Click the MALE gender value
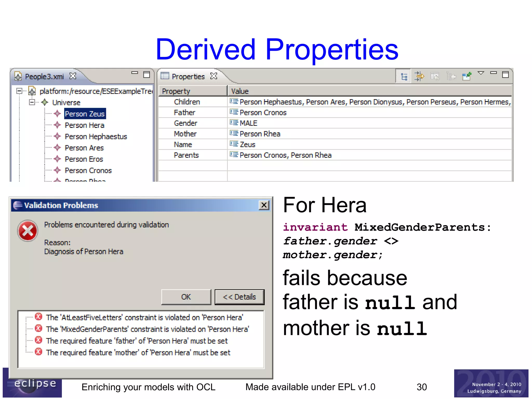 pyautogui.click(x=248, y=123)
